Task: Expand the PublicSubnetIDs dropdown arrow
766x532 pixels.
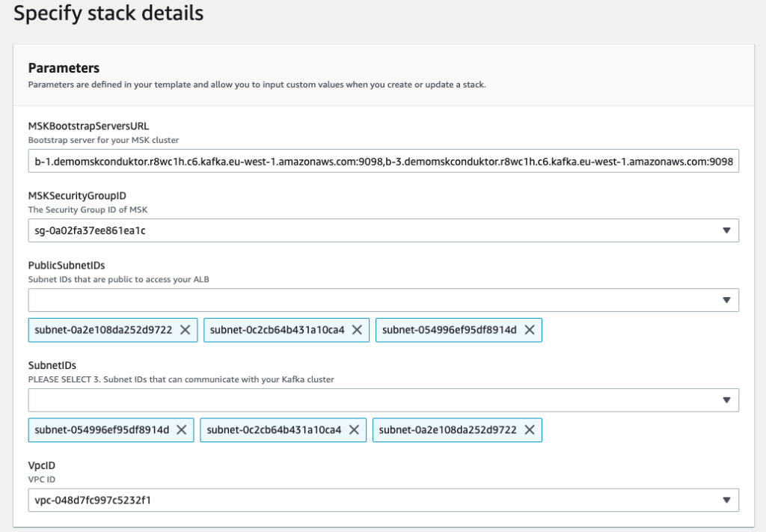Action: 726,300
